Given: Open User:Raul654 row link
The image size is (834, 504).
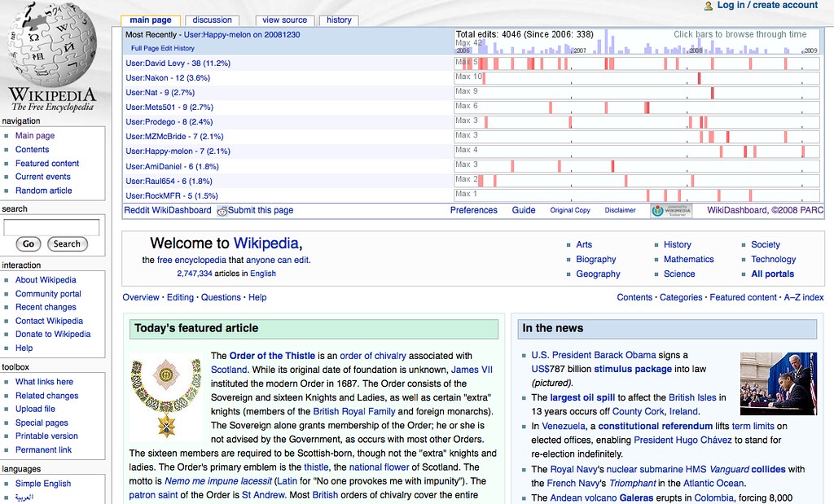Looking at the screenshot, I should point(169,182).
